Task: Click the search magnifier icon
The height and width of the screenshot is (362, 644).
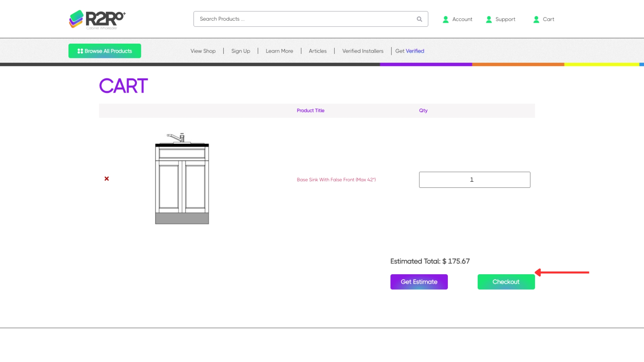Action: click(419, 19)
